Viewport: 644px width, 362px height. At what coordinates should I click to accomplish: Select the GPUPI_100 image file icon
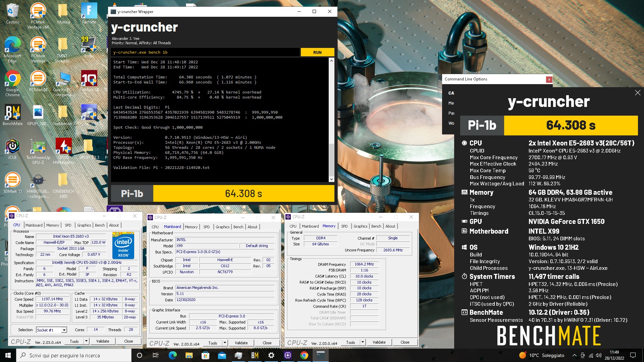pos(38,115)
